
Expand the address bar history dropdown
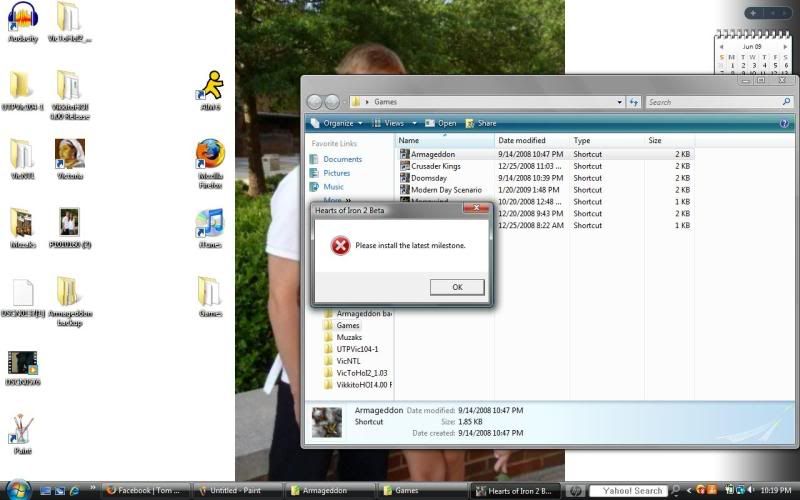pos(619,102)
